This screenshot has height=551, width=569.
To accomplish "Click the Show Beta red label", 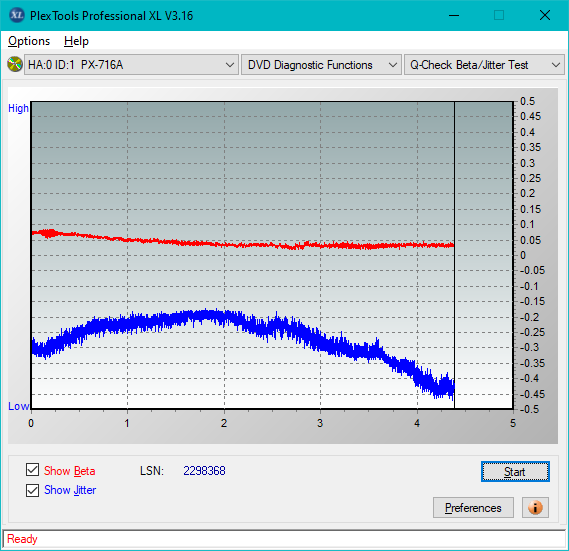I will 70,471.
